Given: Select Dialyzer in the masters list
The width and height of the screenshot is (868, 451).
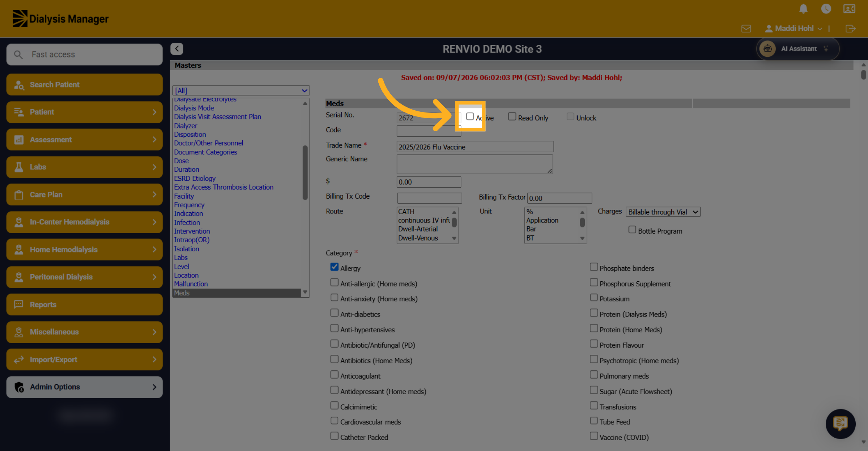Looking at the screenshot, I should point(186,126).
